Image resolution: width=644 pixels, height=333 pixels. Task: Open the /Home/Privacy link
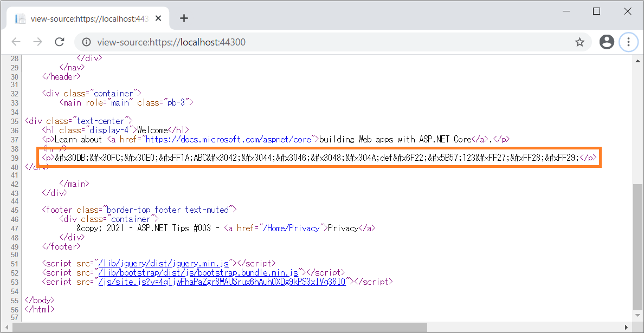[293, 228]
